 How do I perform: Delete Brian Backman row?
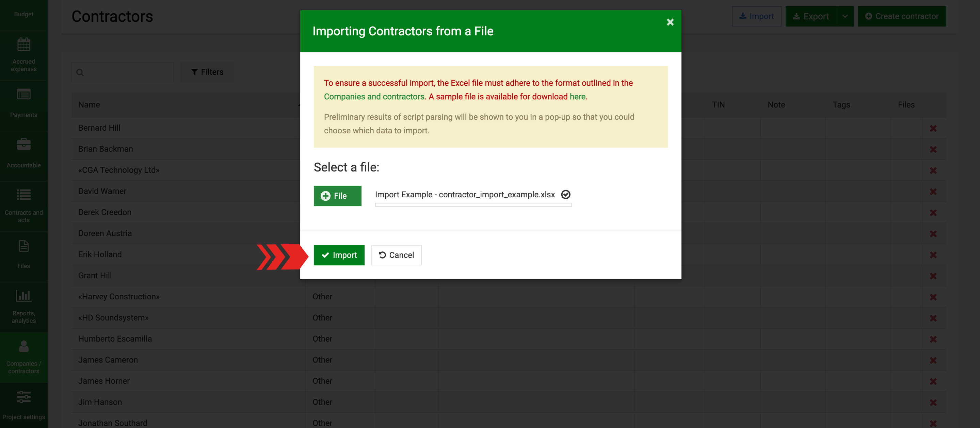click(933, 149)
